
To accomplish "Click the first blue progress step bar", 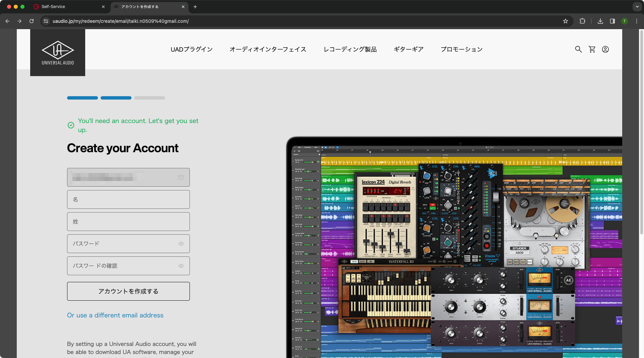I will pos(83,98).
